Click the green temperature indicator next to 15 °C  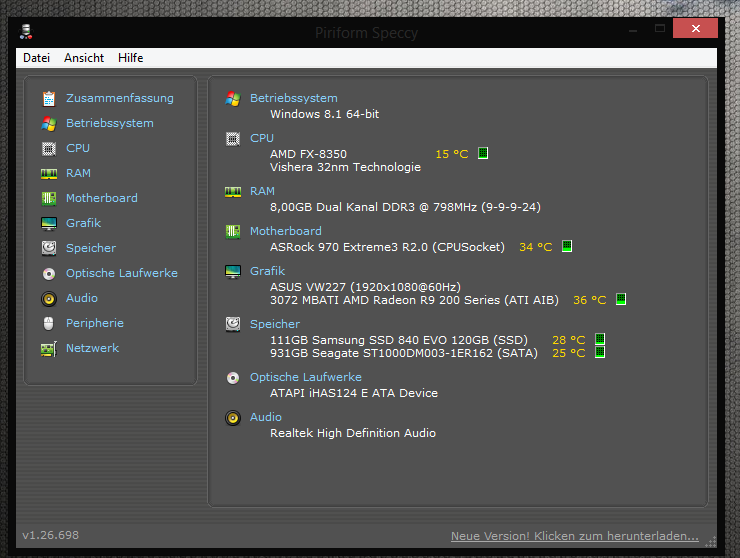(483, 153)
